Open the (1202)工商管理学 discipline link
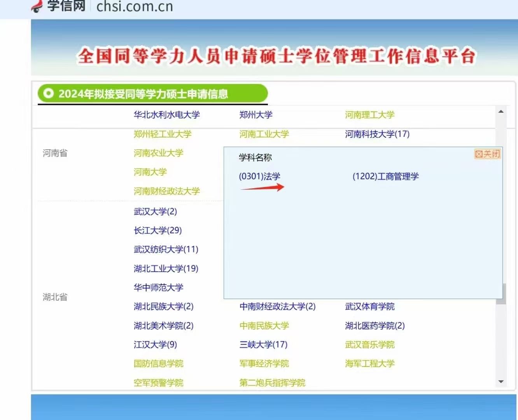Screen dimensions: 518x420 [385, 176]
